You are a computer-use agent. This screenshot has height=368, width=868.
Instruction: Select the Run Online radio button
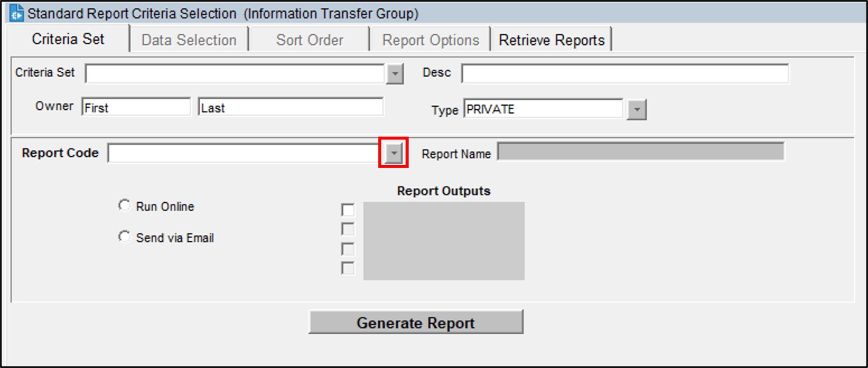pos(124,205)
